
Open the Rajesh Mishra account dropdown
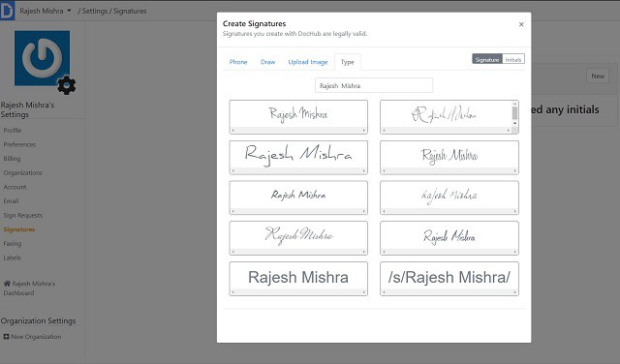coord(46,11)
